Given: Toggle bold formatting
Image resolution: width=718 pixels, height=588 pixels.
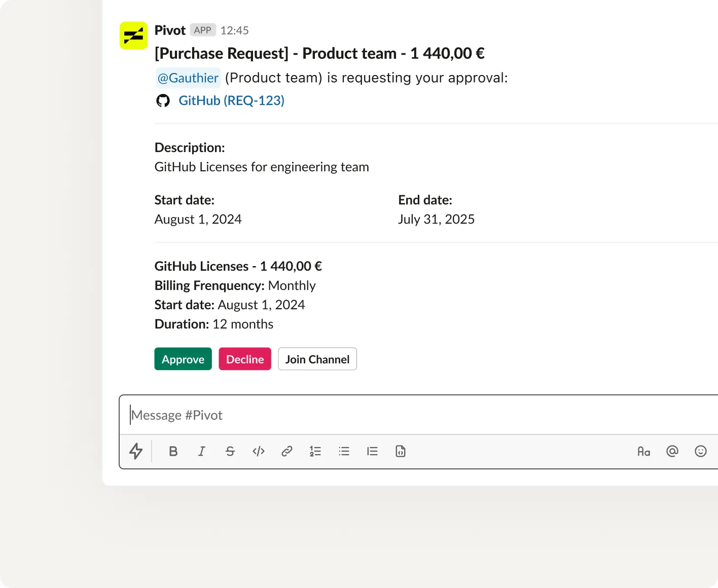Looking at the screenshot, I should (173, 451).
